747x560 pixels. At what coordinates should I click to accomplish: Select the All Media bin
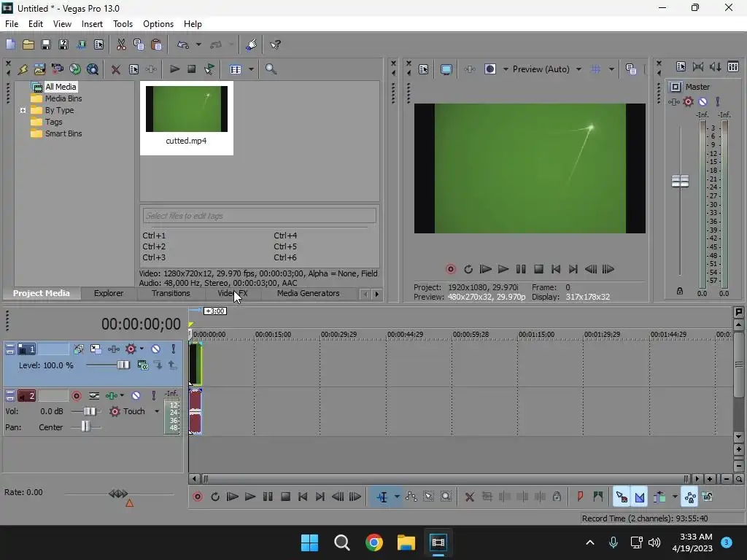[61, 87]
